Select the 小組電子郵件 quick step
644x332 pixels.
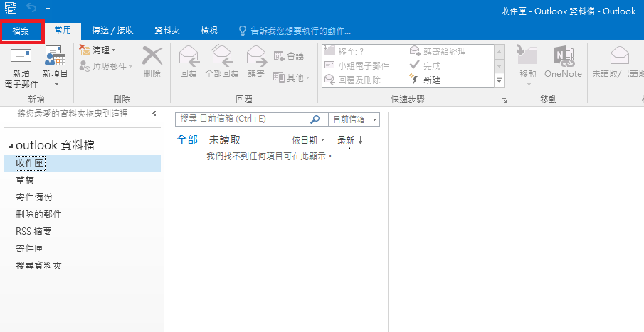pyautogui.click(x=357, y=65)
